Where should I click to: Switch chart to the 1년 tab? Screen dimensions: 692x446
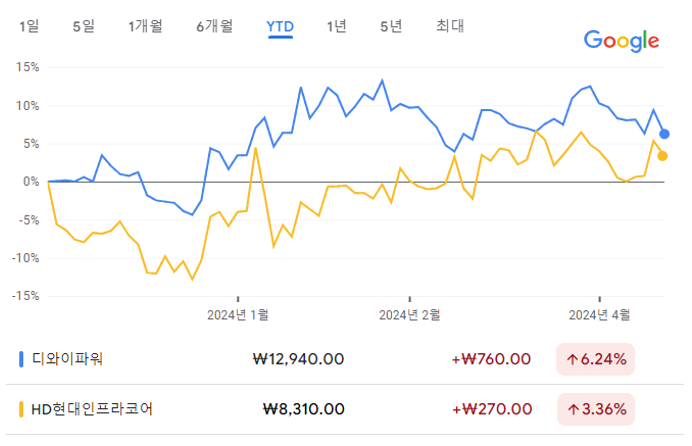336,26
